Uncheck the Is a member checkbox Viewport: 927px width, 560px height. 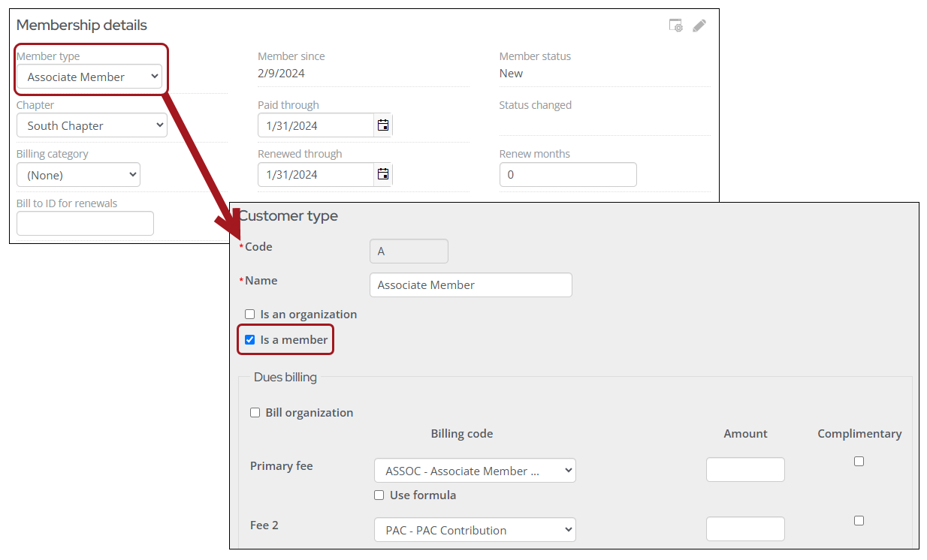(x=249, y=339)
